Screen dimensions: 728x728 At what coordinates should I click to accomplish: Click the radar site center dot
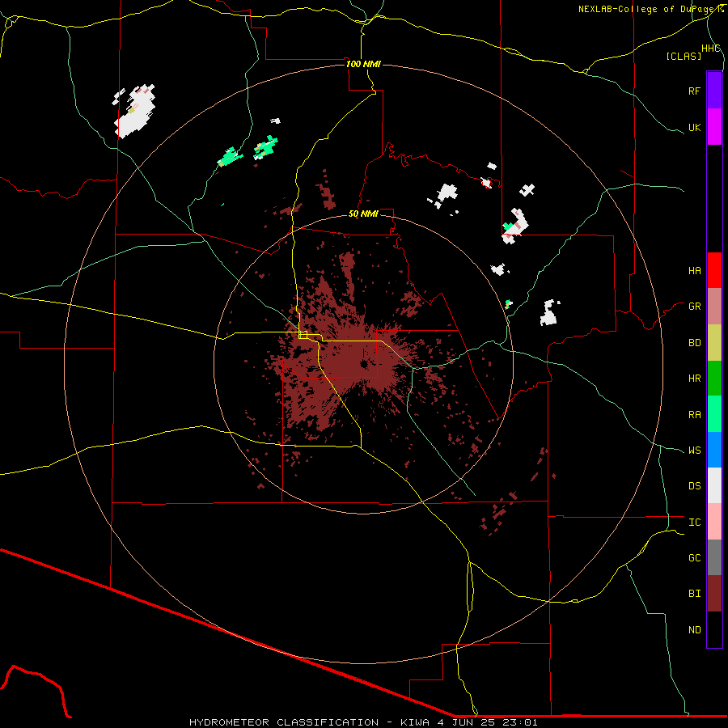[363, 365]
